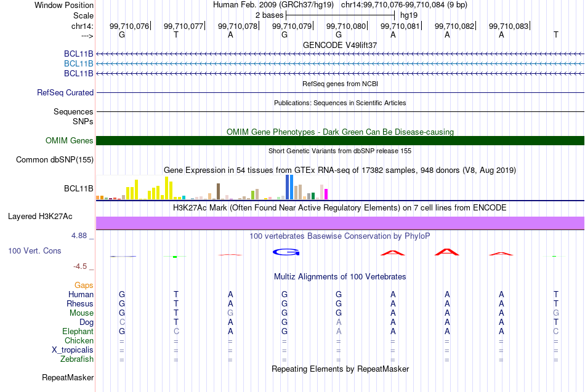Click the RepeatMasker side label

click(x=68, y=377)
